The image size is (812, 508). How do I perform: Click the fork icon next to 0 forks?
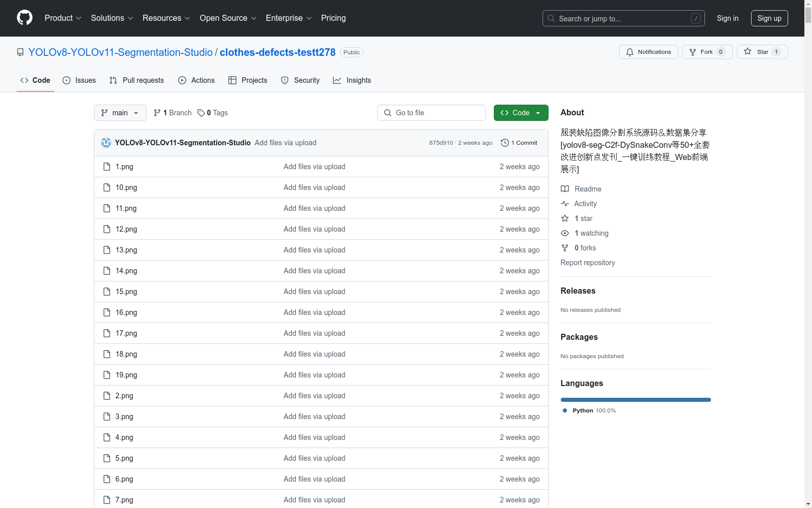565,248
